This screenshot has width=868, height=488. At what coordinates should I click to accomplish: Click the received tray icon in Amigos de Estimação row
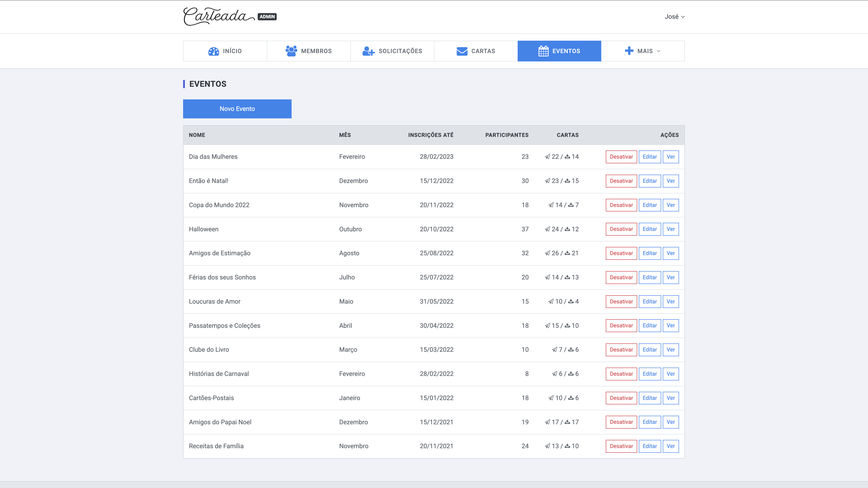coord(567,253)
